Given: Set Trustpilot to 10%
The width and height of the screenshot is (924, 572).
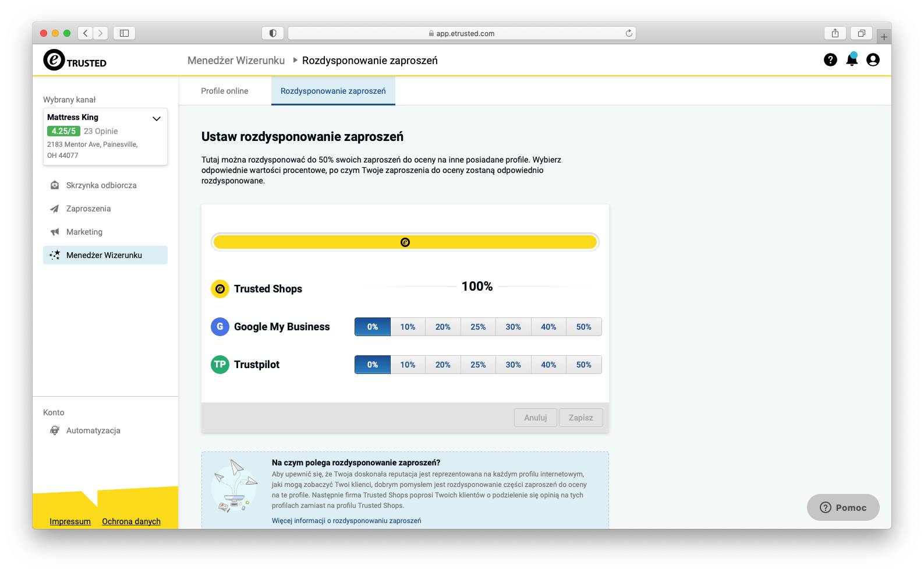Looking at the screenshot, I should [x=408, y=365].
